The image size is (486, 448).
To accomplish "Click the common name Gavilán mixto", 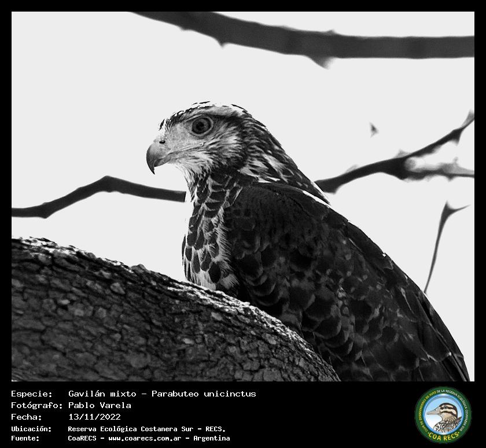I will [102, 394].
